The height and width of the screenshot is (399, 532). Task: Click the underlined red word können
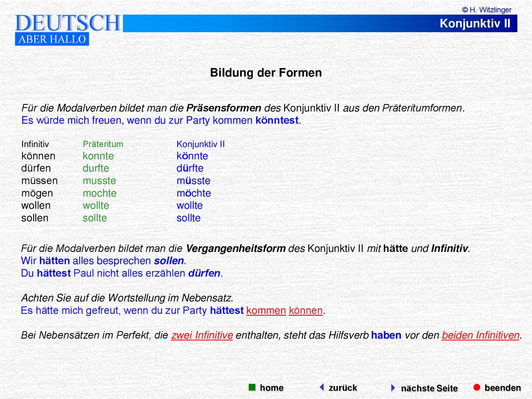coord(305,311)
